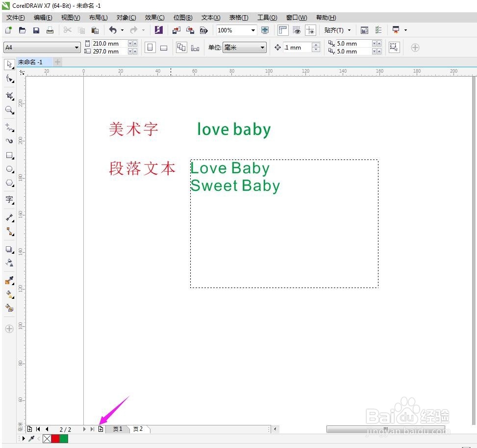Screen dimensions: 477x448
Task: Toggle Treat as filled button
Action: (x=394, y=47)
